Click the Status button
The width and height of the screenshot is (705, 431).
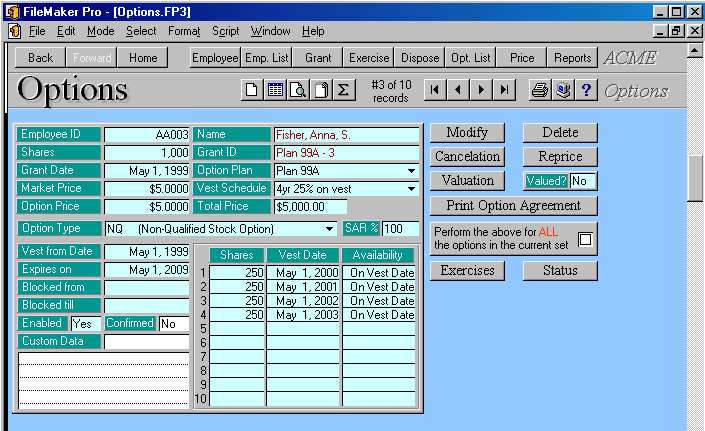pyautogui.click(x=560, y=271)
